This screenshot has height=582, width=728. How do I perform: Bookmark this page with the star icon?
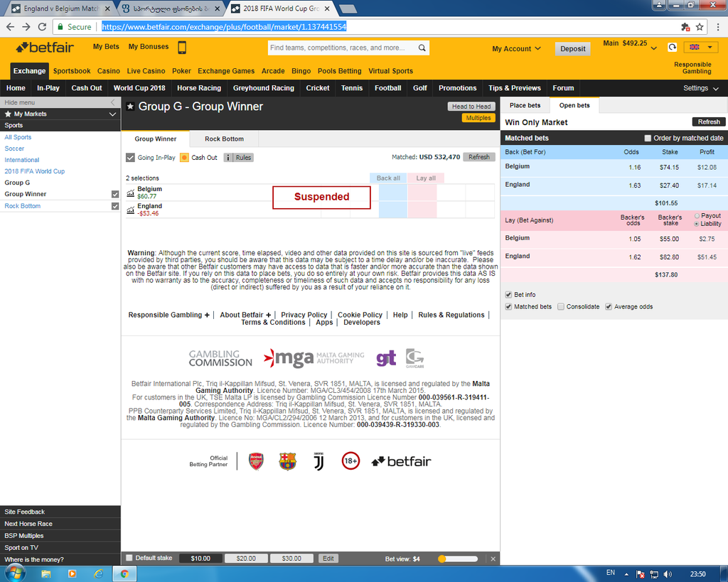click(x=700, y=27)
